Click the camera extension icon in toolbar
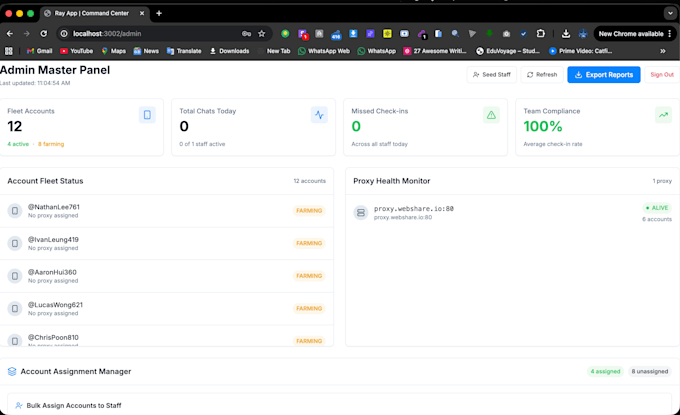This screenshot has height=415, width=680. click(x=506, y=33)
